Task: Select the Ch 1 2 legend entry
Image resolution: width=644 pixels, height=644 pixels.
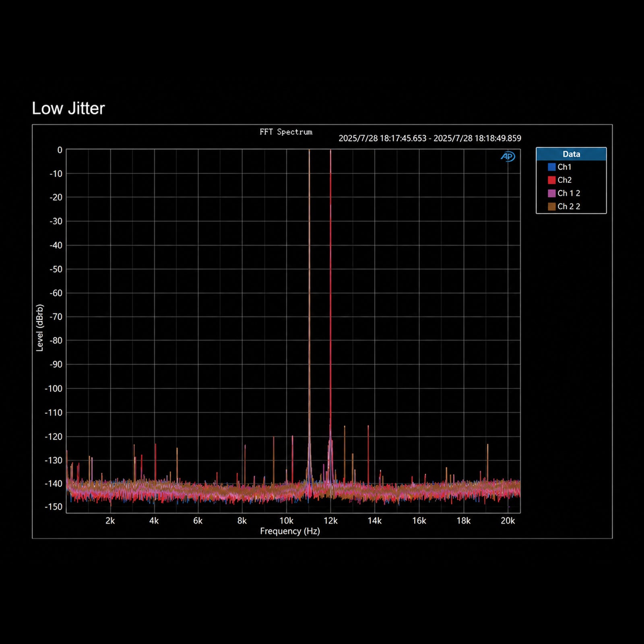Action: [569, 193]
